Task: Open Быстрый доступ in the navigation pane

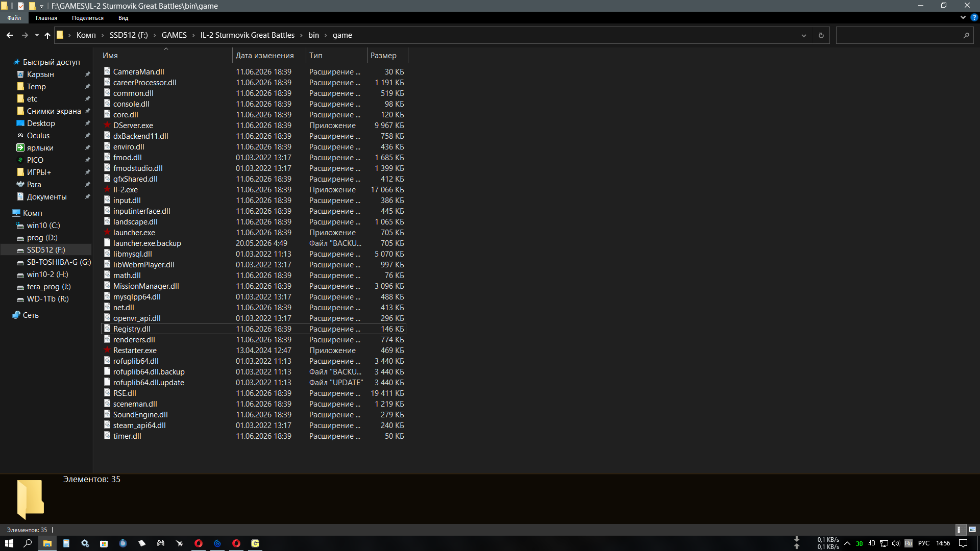Action: pyautogui.click(x=51, y=62)
